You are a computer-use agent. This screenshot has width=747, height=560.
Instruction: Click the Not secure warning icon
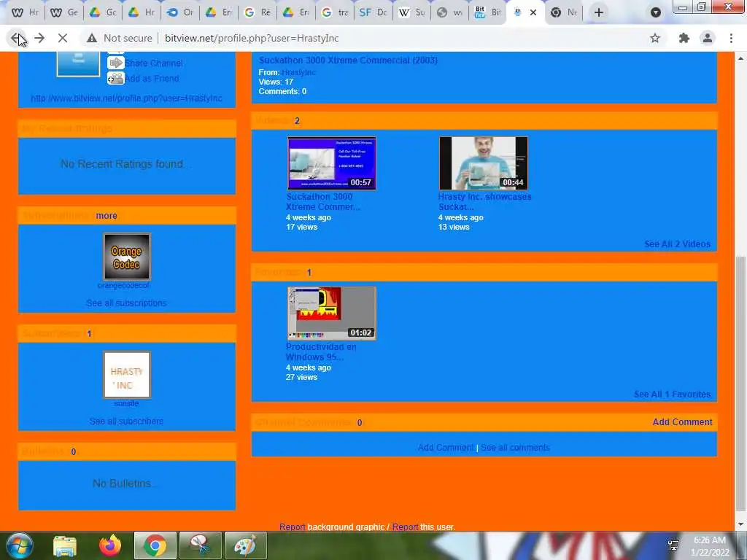point(91,38)
